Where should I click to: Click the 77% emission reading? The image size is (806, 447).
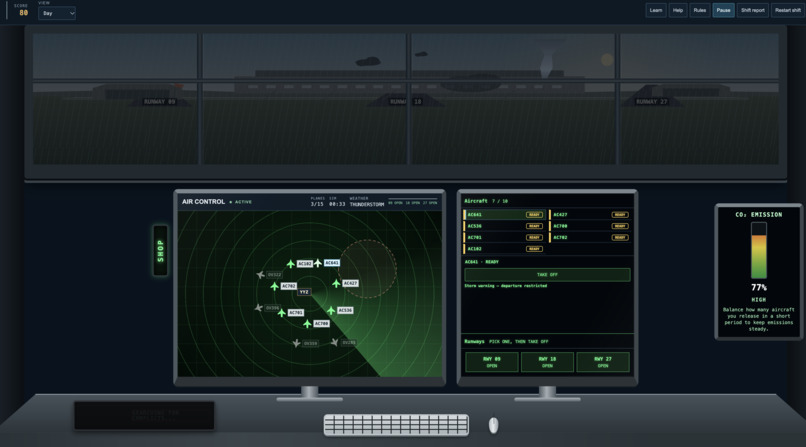pyautogui.click(x=759, y=288)
